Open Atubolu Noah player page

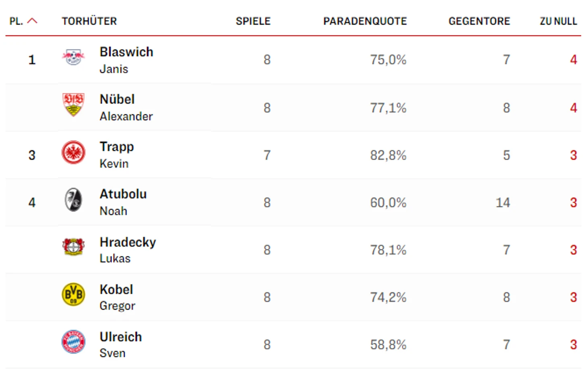click(123, 202)
